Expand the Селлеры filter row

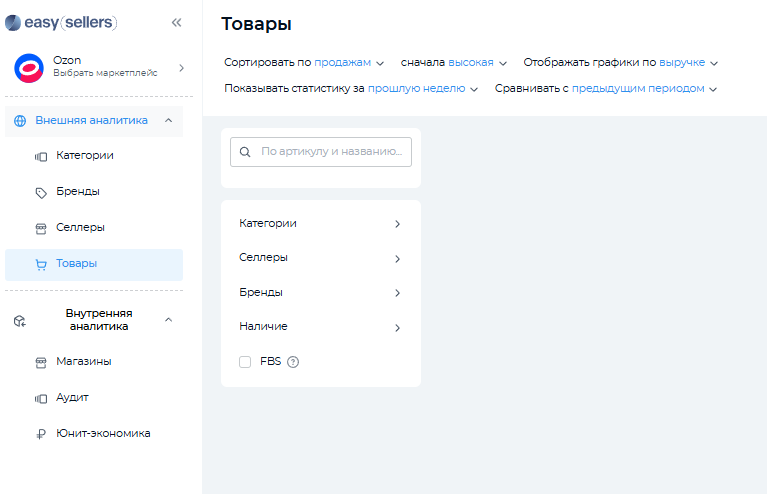320,258
